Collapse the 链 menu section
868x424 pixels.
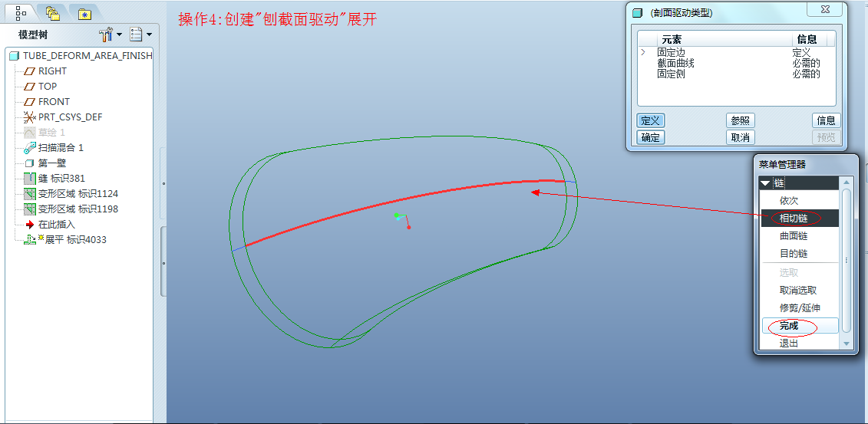tap(765, 183)
